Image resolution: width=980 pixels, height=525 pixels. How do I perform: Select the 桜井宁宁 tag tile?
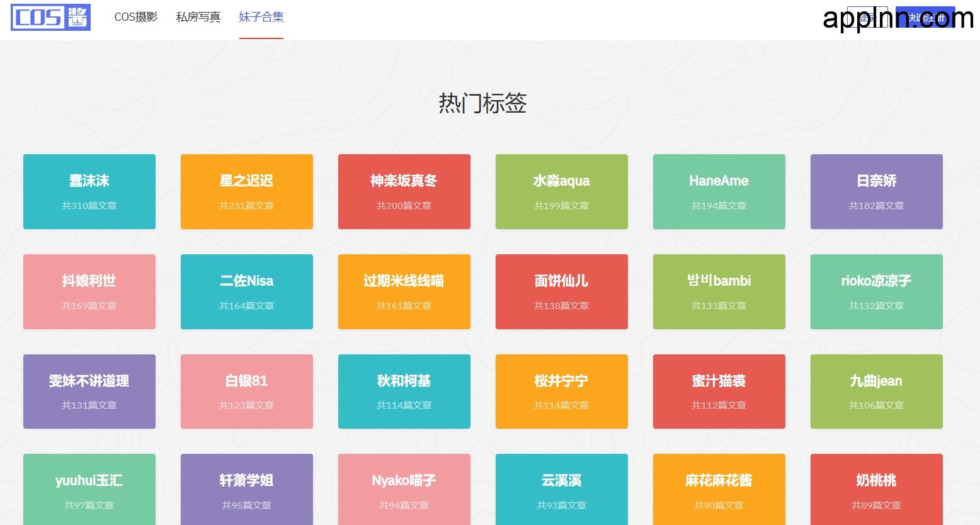[561, 391]
